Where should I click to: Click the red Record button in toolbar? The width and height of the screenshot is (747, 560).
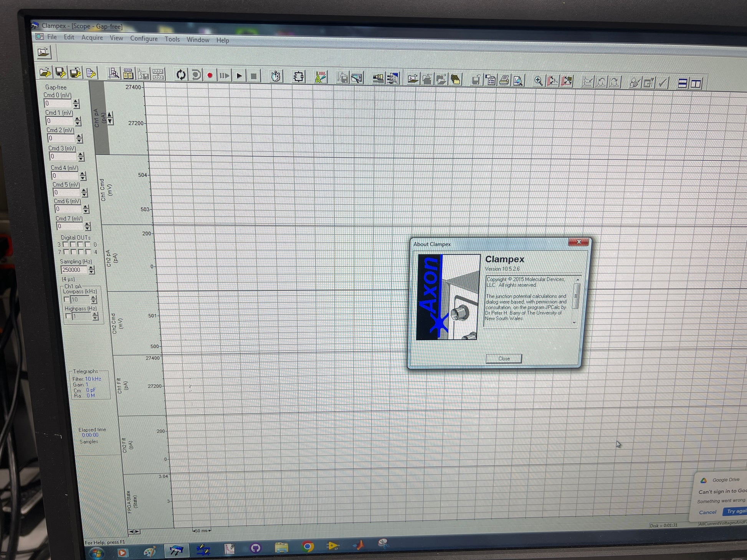pos(210,75)
